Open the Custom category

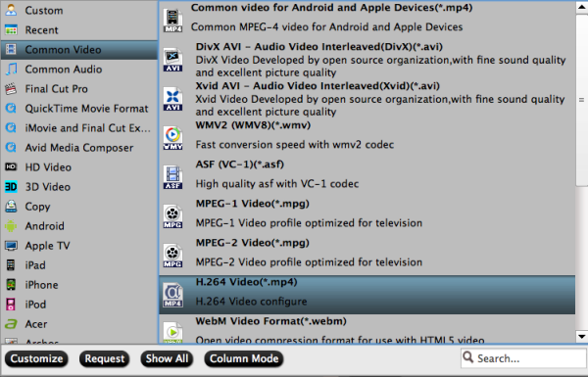click(x=79, y=10)
